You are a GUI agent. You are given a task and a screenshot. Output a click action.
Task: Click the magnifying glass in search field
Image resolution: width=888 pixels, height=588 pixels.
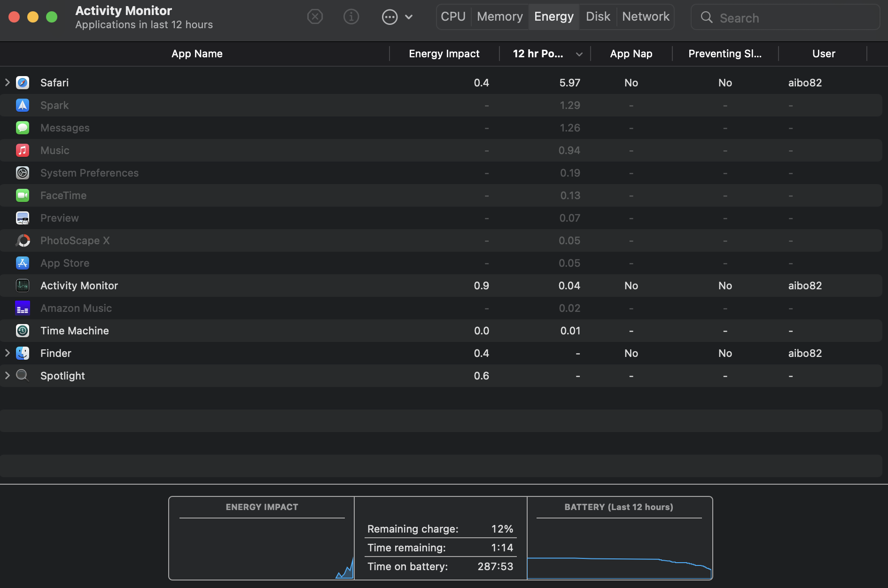pyautogui.click(x=707, y=17)
